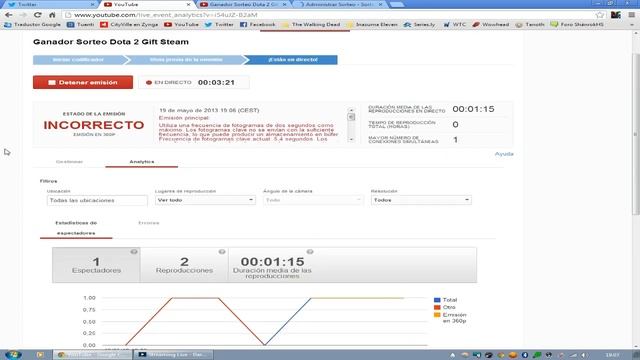
Task: Click help icon on Espectadores card
Action: (134, 252)
